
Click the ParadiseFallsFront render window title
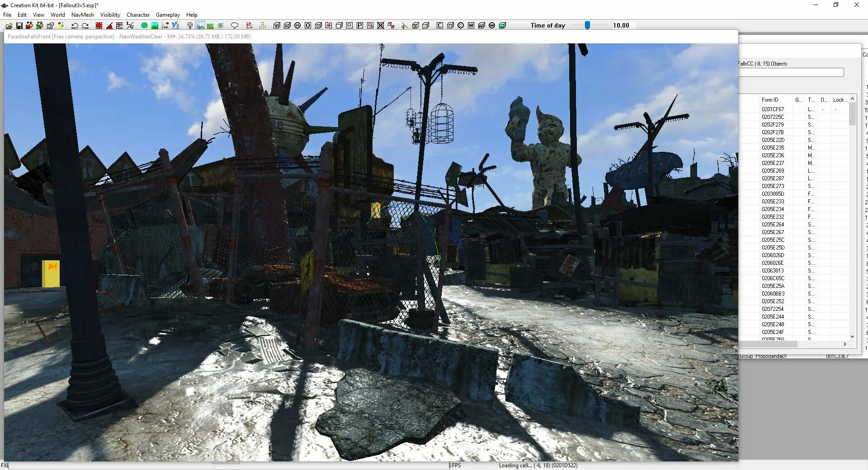tap(129, 37)
